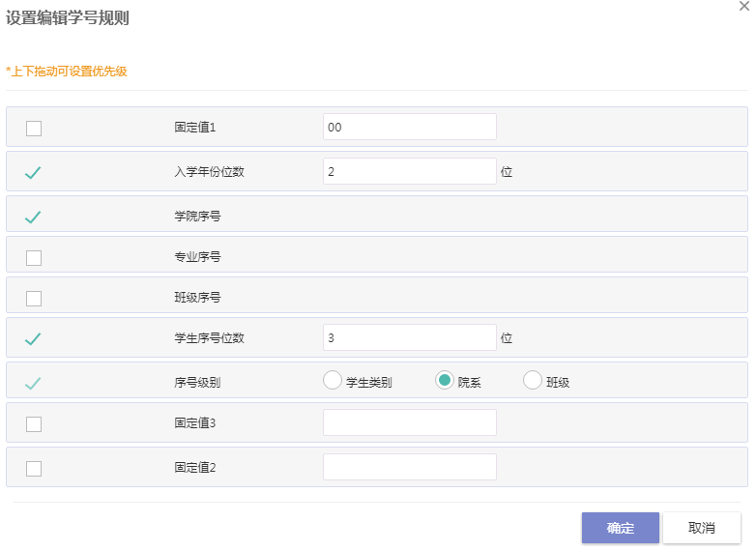The width and height of the screenshot is (756, 551).
Task: Click the empty 固定值3 input field
Action: click(x=409, y=422)
